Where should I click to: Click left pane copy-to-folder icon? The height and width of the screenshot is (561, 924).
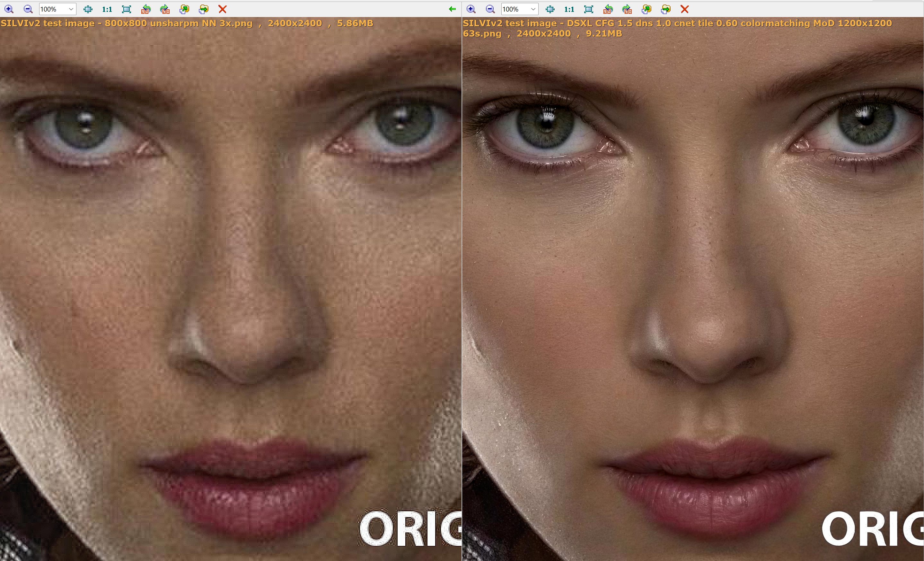[184, 9]
